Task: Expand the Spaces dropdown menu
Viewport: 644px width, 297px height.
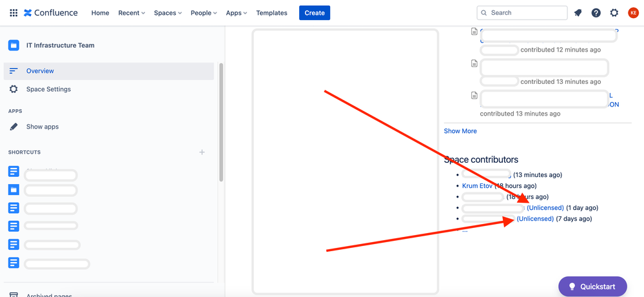Action: tap(168, 13)
